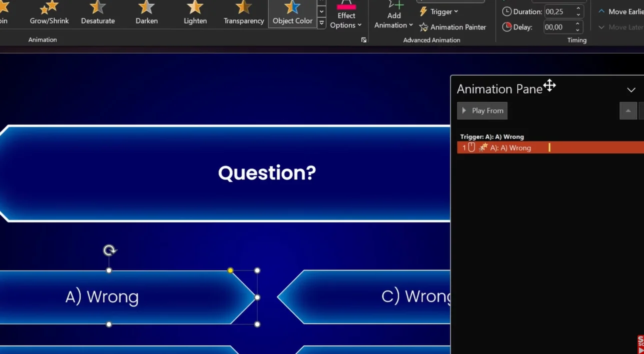Image resolution: width=644 pixels, height=354 pixels.
Task: Open the Add Animation gallery
Action: click(x=394, y=16)
